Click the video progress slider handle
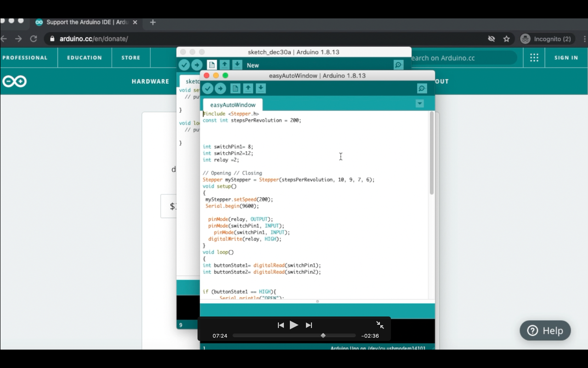588x368 pixels. [x=323, y=336]
